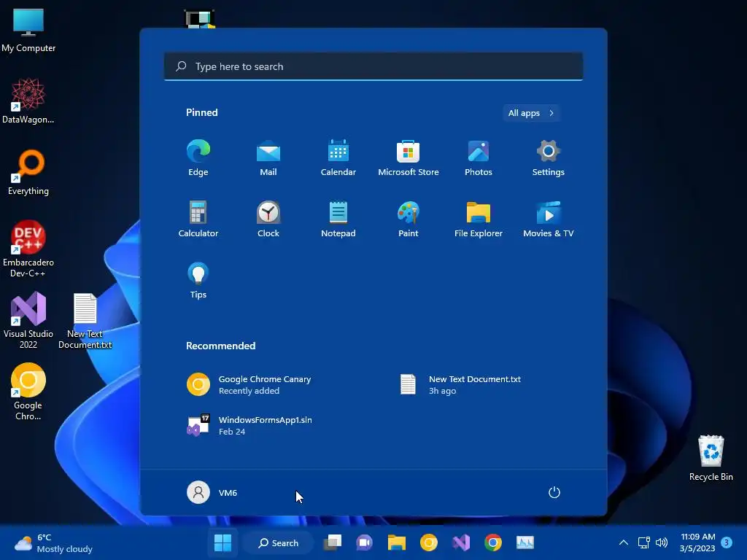The height and width of the screenshot is (560, 747).
Task: Show hidden system tray icons
Action: click(x=624, y=542)
